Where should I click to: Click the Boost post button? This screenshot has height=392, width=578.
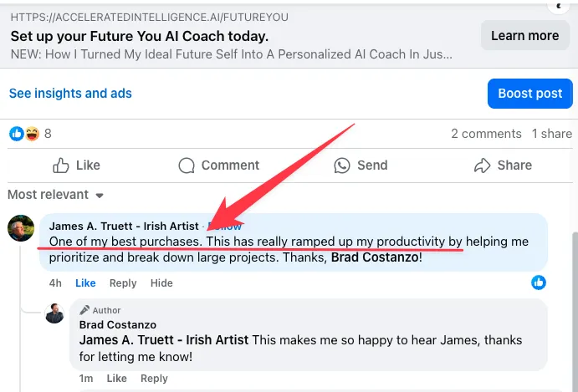(530, 94)
